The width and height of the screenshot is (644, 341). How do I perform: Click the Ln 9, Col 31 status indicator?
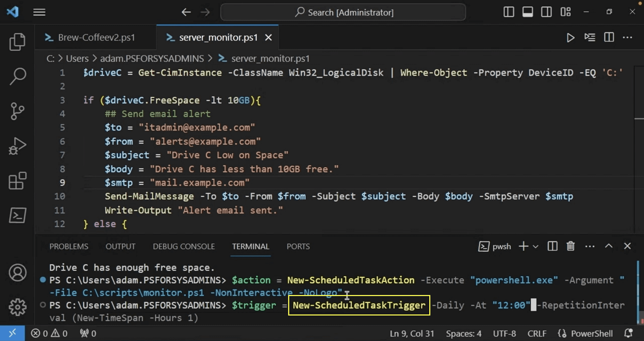[x=412, y=333]
